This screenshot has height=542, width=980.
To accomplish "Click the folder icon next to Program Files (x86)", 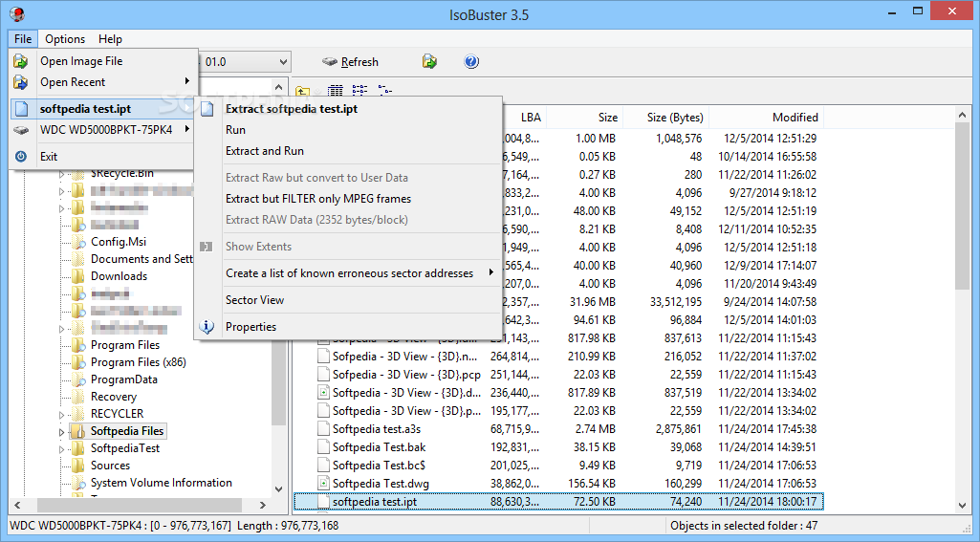I will pos(78,362).
